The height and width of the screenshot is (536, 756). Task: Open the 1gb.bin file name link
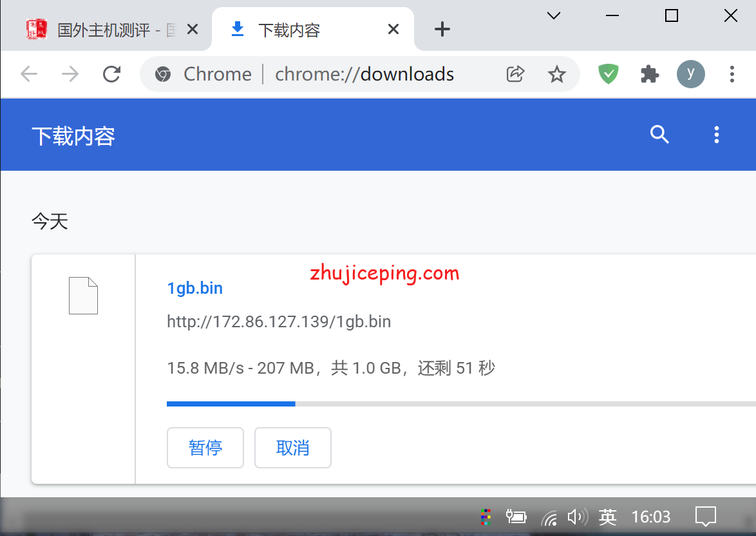[194, 288]
